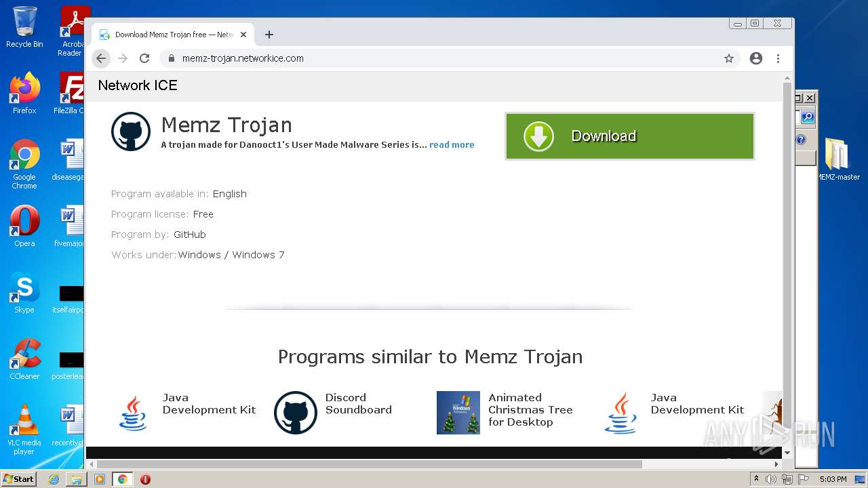Switch to Chrome via taskbar button
The height and width of the screenshot is (488, 868).
pos(123,479)
